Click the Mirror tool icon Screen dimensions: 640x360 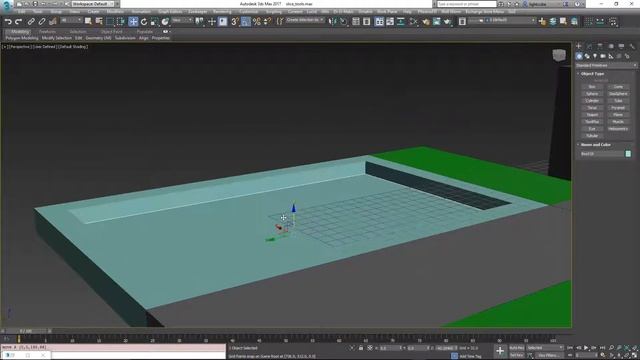click(333, 22)
